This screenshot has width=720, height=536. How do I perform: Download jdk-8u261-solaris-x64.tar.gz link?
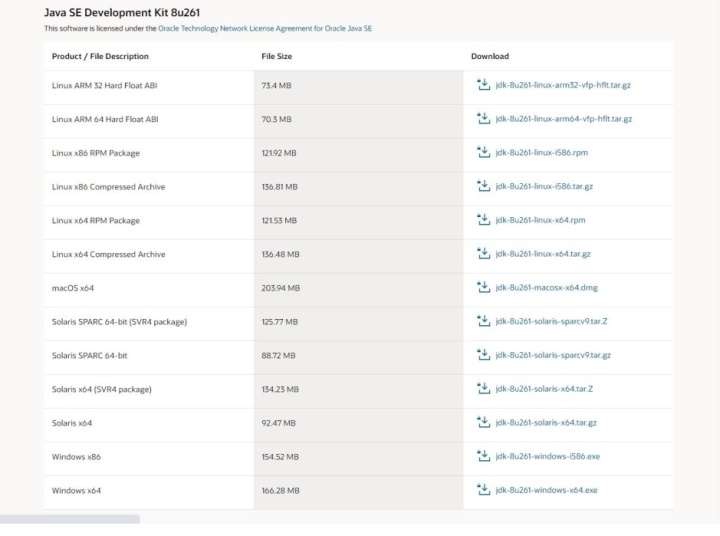(546, 423)
